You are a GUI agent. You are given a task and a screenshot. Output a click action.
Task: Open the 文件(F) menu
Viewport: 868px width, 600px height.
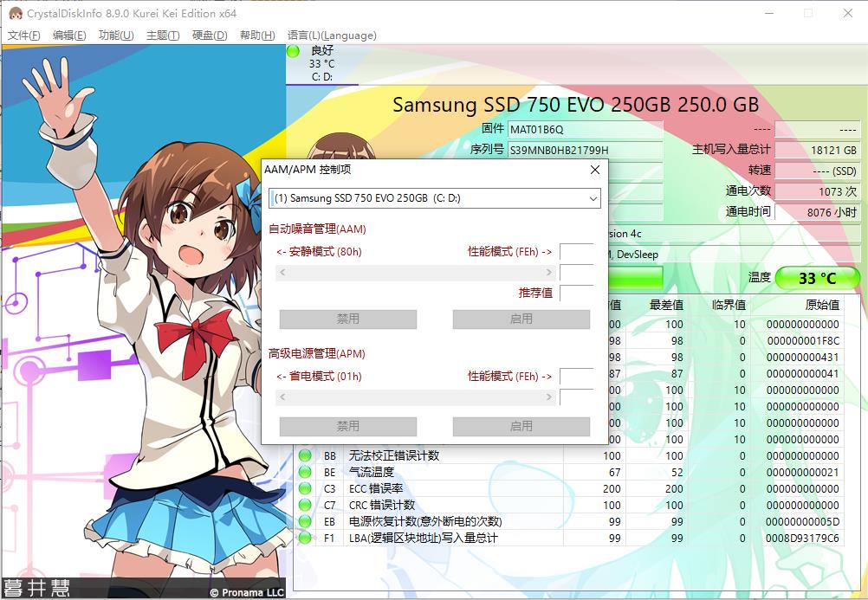click(x=23, y=35)
